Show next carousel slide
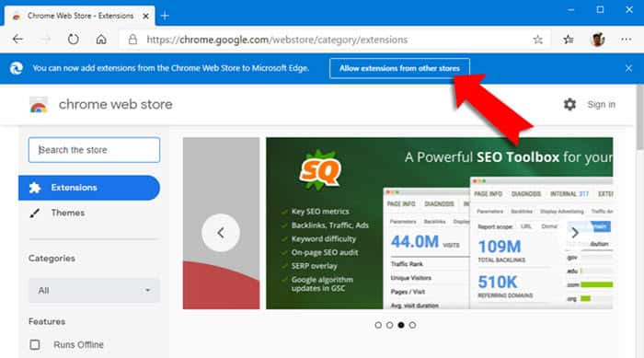 (575, 233)
